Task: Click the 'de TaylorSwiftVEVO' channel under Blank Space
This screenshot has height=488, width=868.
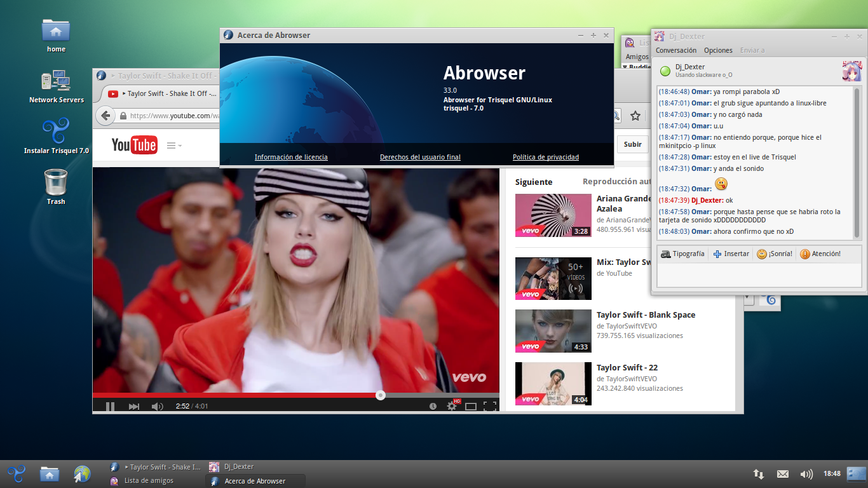Action: pos(627,326)
